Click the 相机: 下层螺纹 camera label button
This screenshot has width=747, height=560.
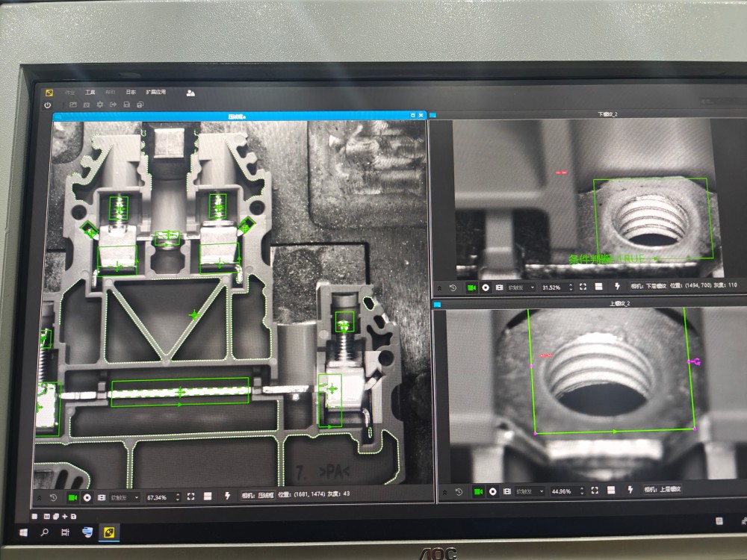click(649, 286)
